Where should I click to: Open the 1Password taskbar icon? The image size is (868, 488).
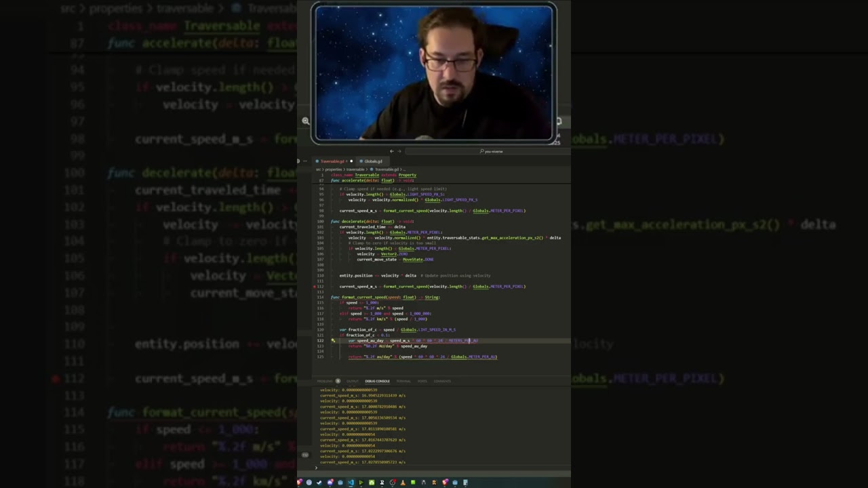tap(309, 483)
